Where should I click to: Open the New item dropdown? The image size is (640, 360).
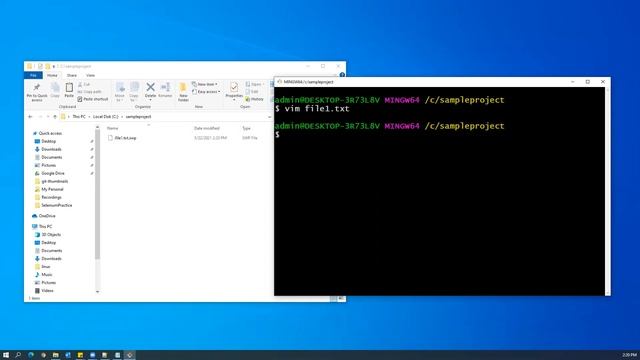pos(204,84)
